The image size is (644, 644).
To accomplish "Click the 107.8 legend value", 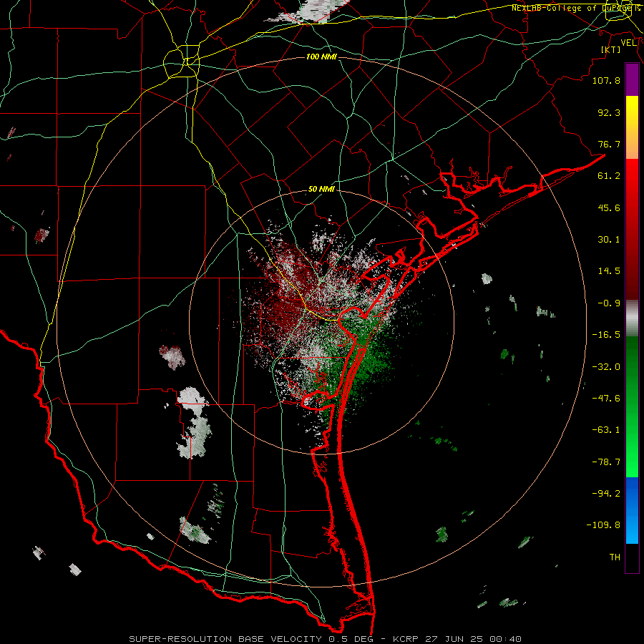I will [x=606, y=80].
